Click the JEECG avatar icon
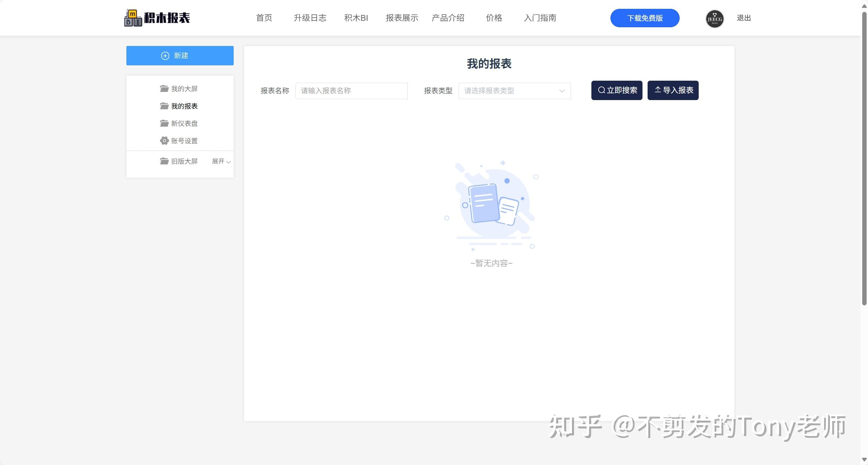 [x=714, y=19]
